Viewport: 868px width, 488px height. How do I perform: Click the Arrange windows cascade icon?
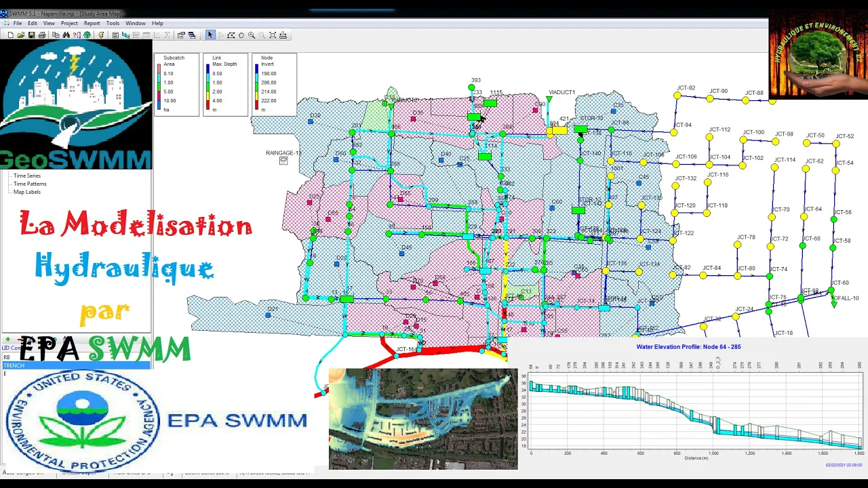(192, 35)
